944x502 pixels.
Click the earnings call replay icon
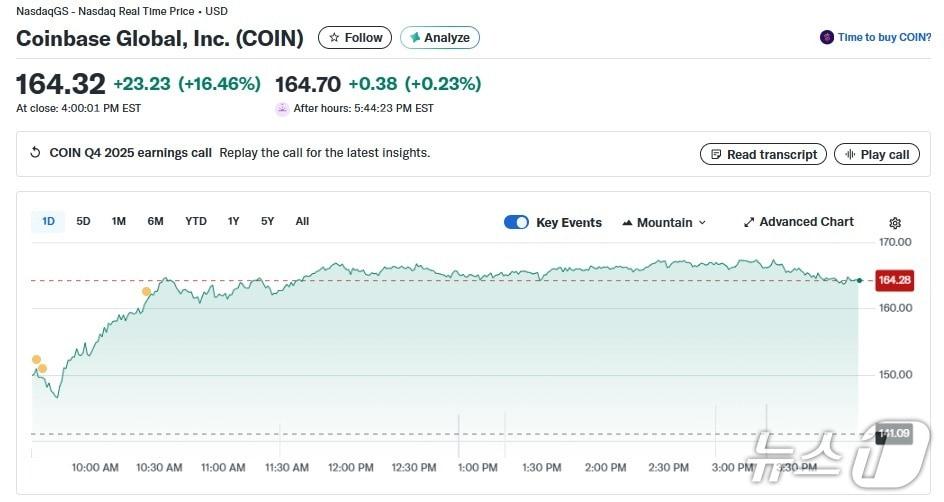35,153
